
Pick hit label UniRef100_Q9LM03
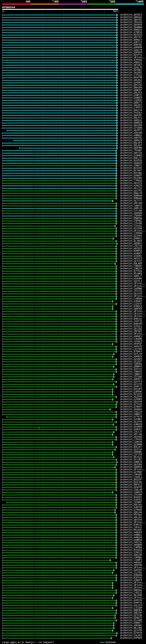pos(131,93)
